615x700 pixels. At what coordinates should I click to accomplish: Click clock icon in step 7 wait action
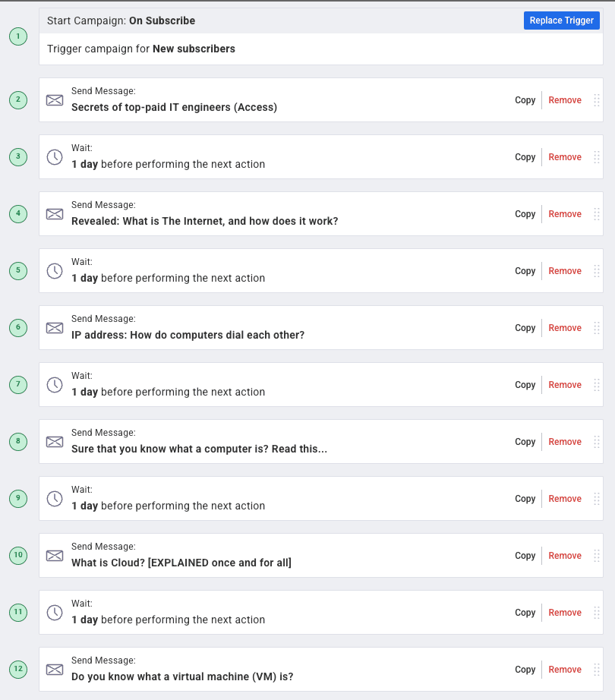55,385
